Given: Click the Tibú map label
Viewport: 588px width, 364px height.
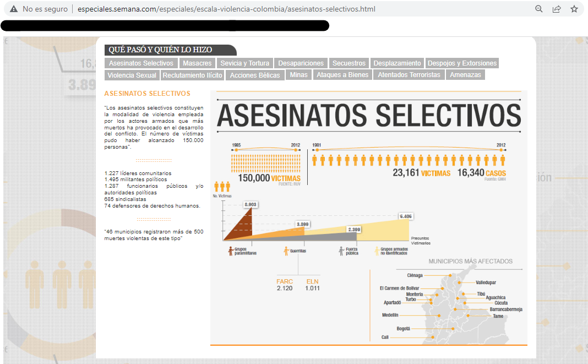Looking at the screenshot, I should [481, 294].
